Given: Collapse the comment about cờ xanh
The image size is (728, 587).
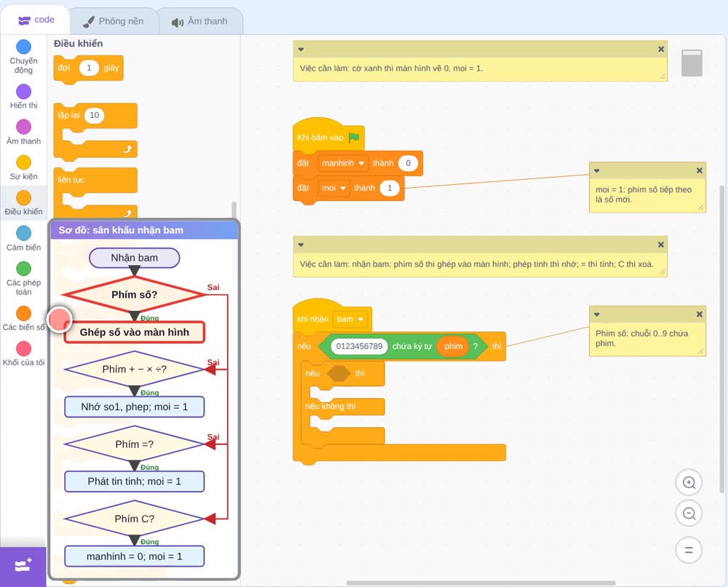Looking at the screenshot, I should click(x=301, y=50).
